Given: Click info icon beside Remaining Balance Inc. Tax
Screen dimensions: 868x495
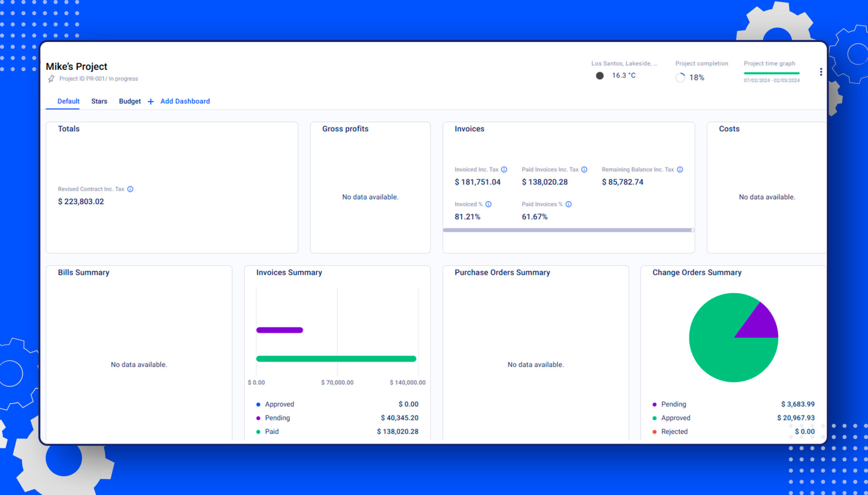Looking at the screenshot, I should pos(680,170).
